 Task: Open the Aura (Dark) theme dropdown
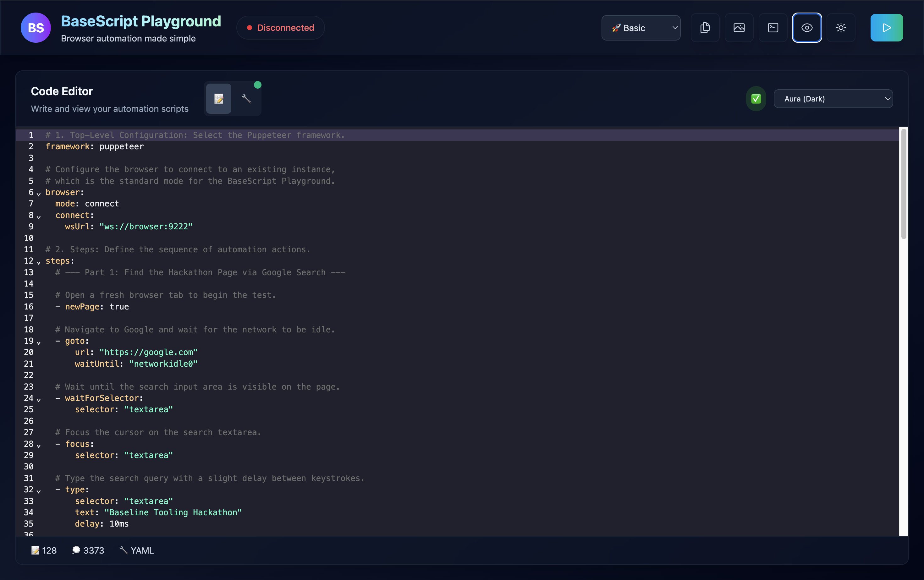(x=833, y=99)
